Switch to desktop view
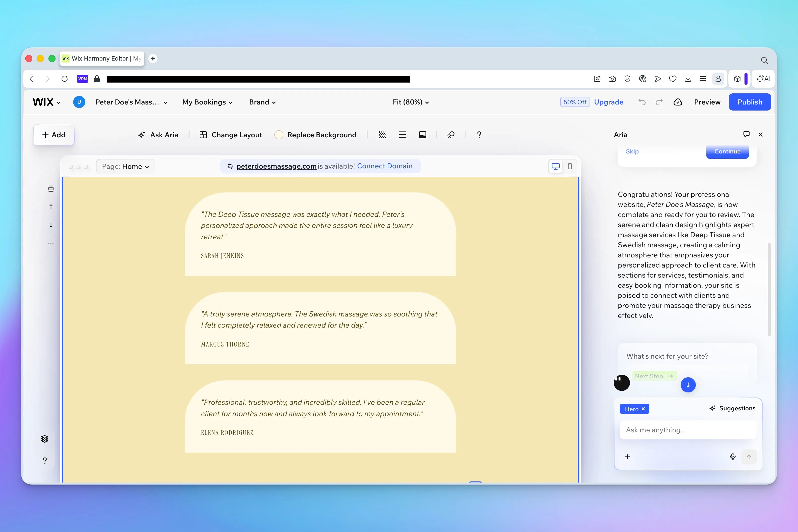Screen dimensions: 798x532 [555, 166]
